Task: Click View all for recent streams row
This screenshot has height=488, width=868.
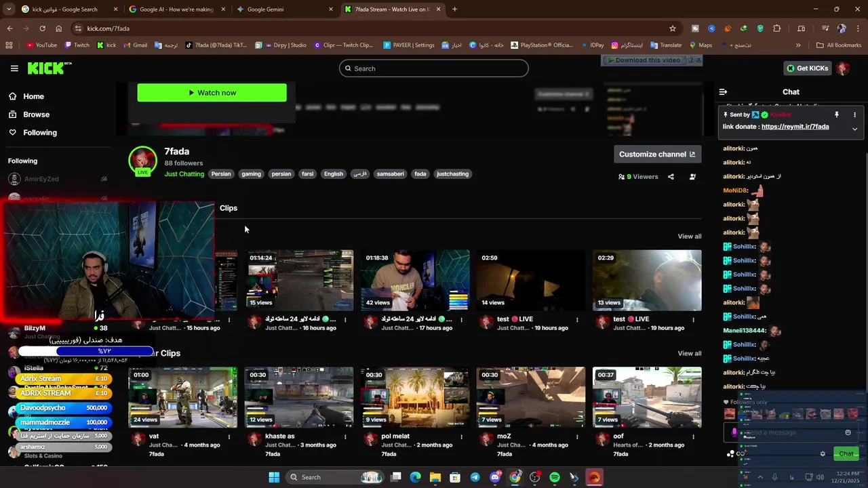Action: pos(689,237)
